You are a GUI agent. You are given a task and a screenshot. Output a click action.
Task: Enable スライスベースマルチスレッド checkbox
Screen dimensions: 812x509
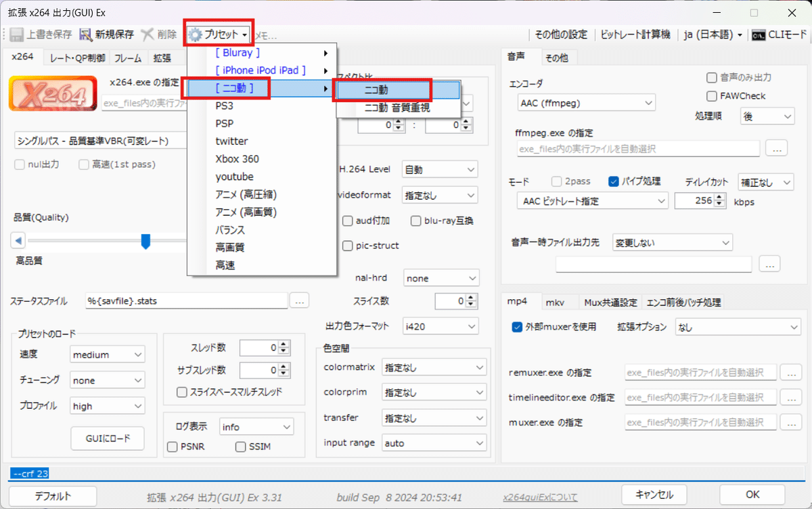(x=181, y=392)
